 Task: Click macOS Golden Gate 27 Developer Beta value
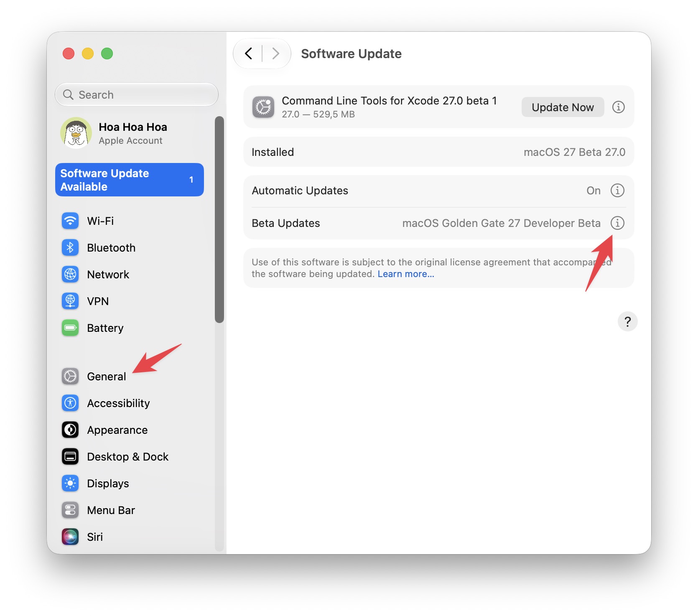pyautogui.click(x=501, y=223)
